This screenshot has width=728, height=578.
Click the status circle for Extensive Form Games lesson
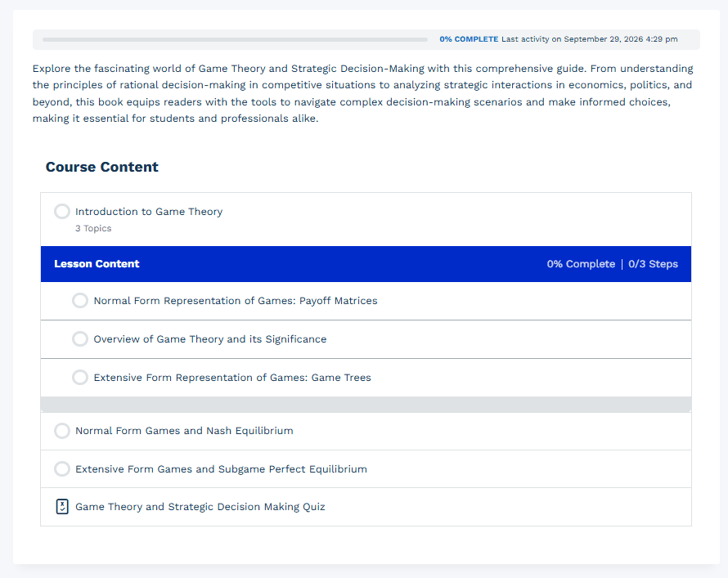(61, 469)
